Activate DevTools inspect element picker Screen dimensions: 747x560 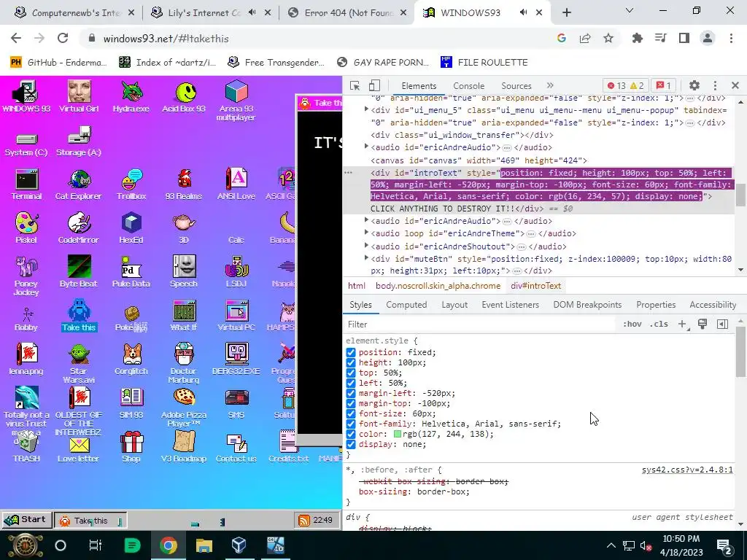pos(355,86)
